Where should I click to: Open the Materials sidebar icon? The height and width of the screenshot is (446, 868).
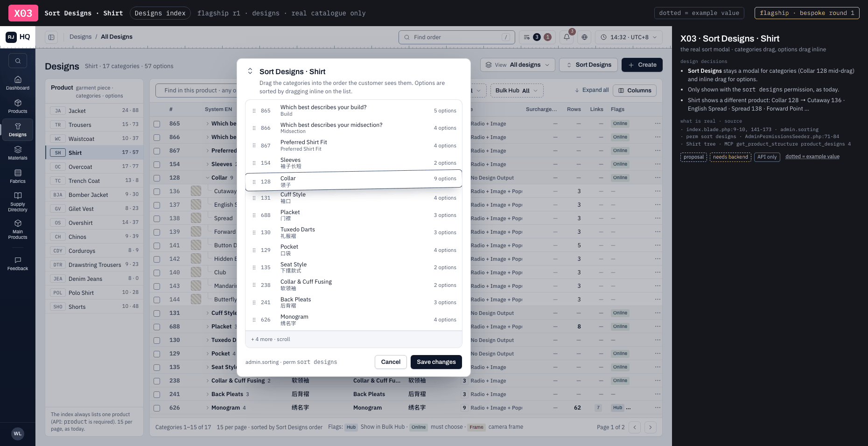pos(18,153)
